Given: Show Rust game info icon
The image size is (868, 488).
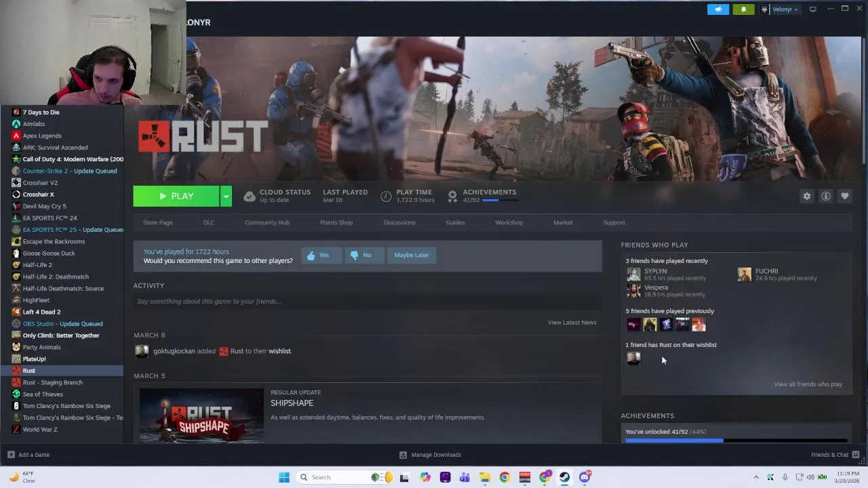Looking at the screenshot, I should click(826, 196).
